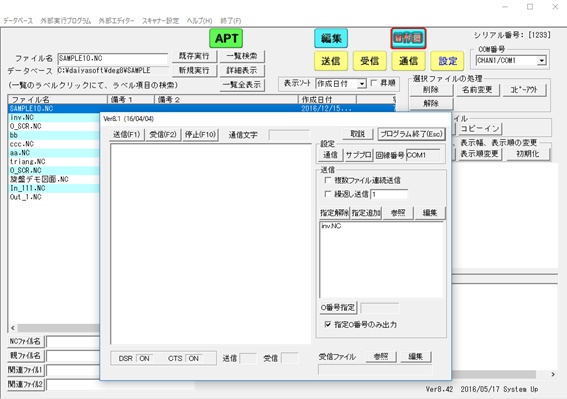Click the yellow 通信 button

tap(408, 61)
